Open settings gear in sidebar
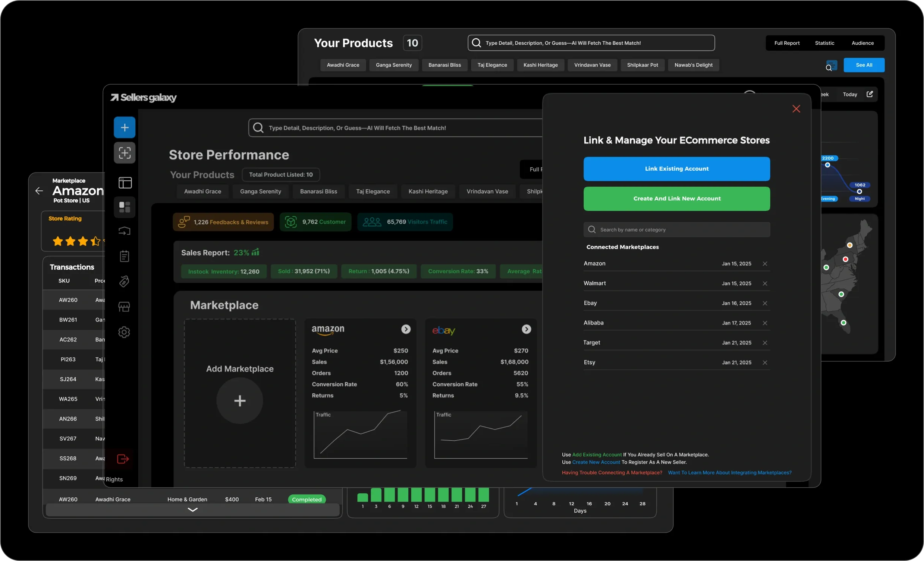 pyautogui.click(x=124, y=332)
